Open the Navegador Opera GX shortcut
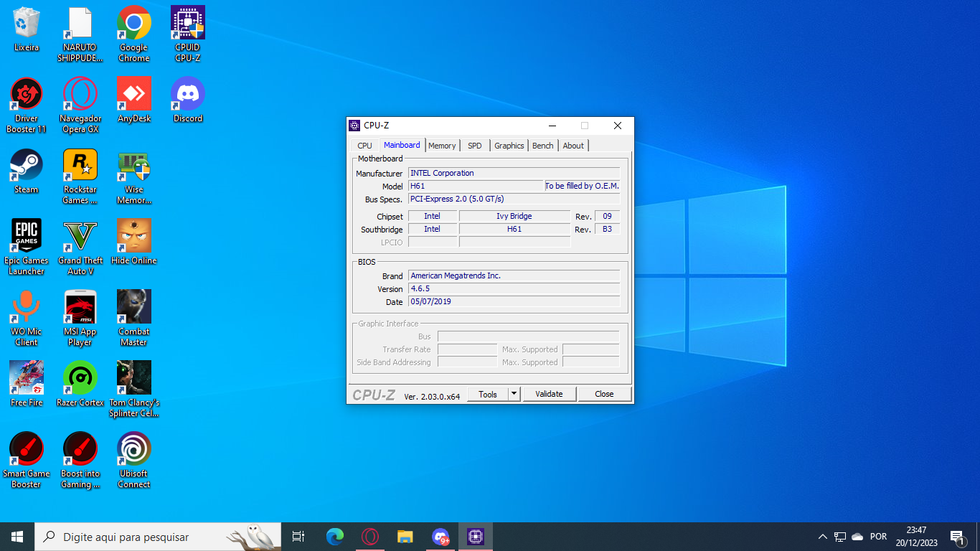 (80, 105)
